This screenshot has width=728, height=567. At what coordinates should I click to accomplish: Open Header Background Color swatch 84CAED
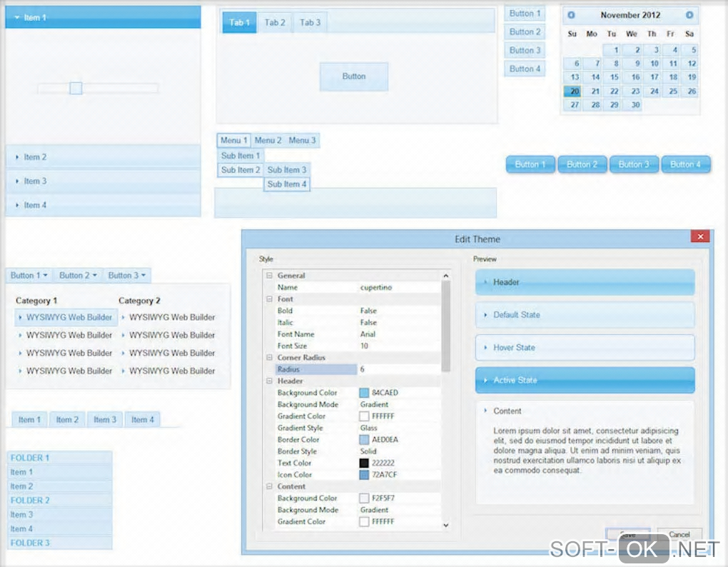pos(364,393)
